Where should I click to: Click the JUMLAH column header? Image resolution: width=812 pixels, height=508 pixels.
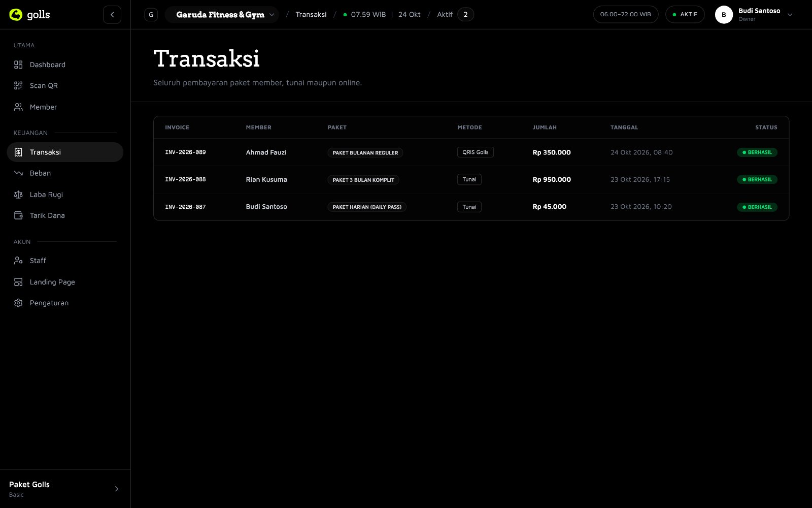[545, 128]
